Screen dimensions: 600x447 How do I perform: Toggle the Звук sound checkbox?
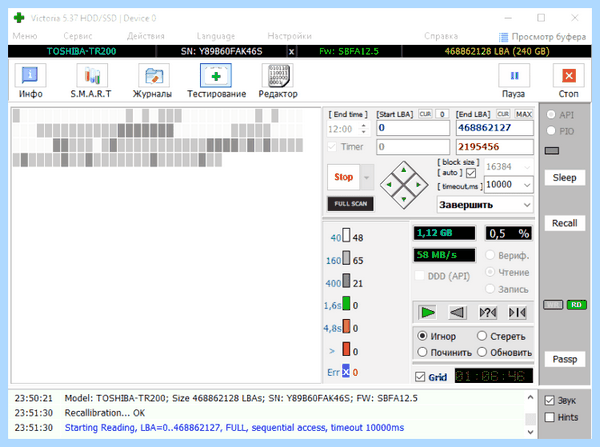(x=549, y=400)
